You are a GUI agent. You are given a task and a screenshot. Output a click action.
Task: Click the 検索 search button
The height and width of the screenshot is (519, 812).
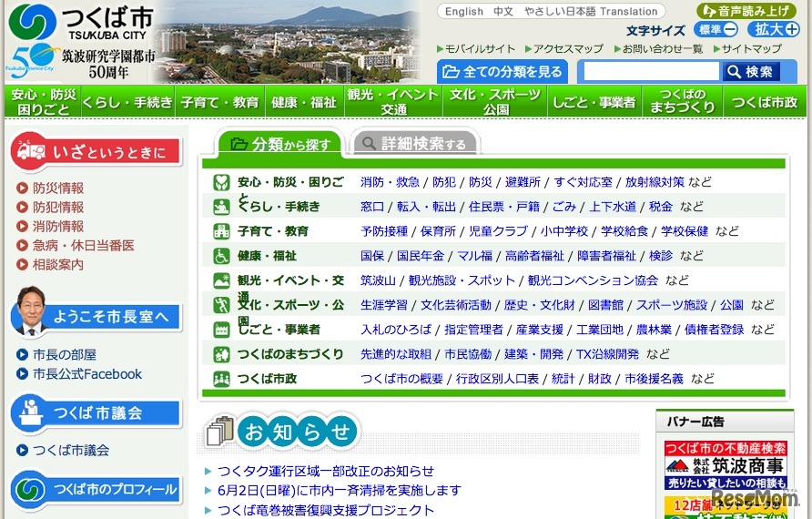750,72
